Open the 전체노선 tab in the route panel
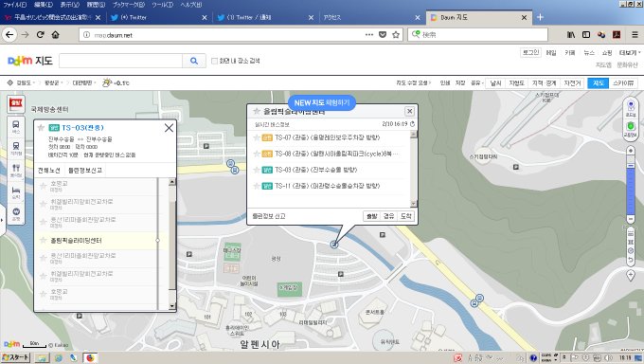Screen dimensions: 644x364 pos(49,171)
